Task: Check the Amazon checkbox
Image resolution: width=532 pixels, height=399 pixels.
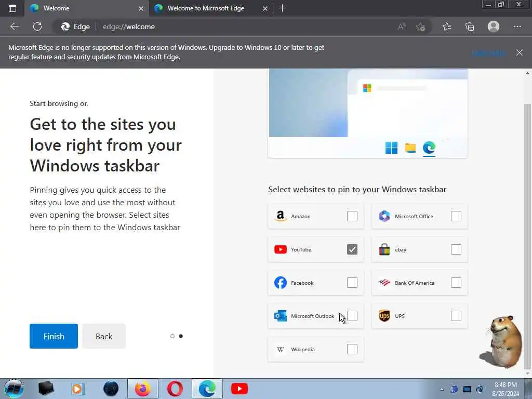Action: pyautogui.click(x=352, y=216)
